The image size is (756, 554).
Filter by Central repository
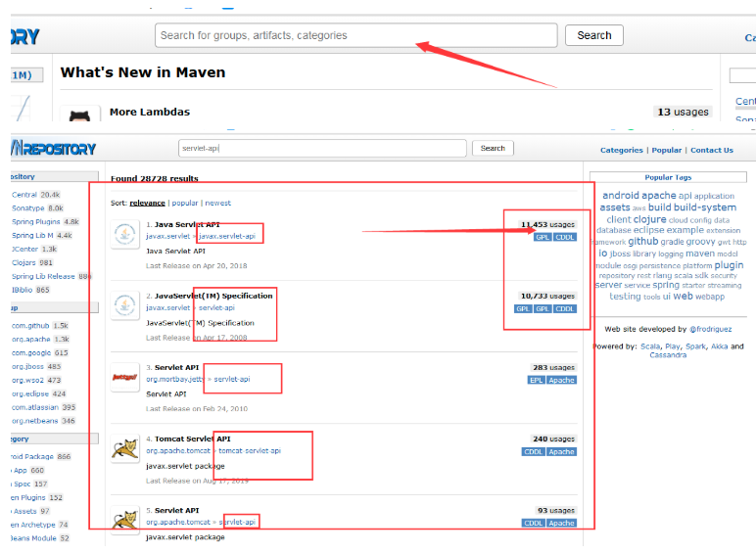[24, 195]
